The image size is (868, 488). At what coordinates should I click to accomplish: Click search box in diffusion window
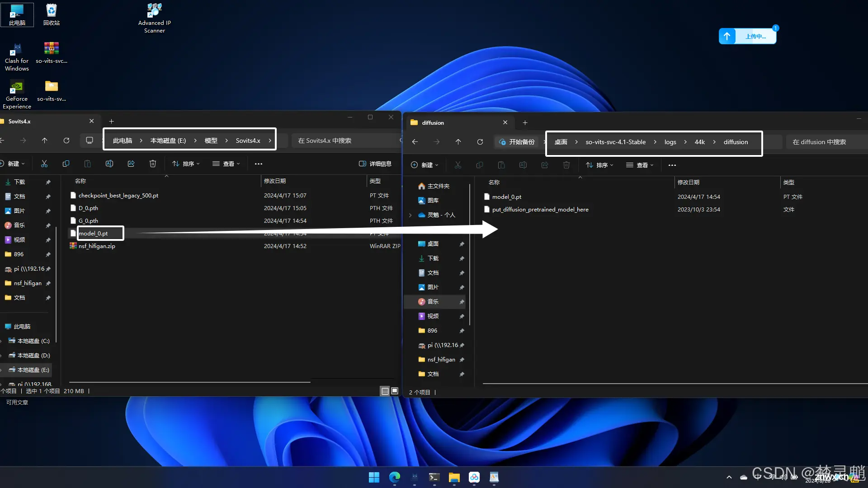tap(827, 142)
